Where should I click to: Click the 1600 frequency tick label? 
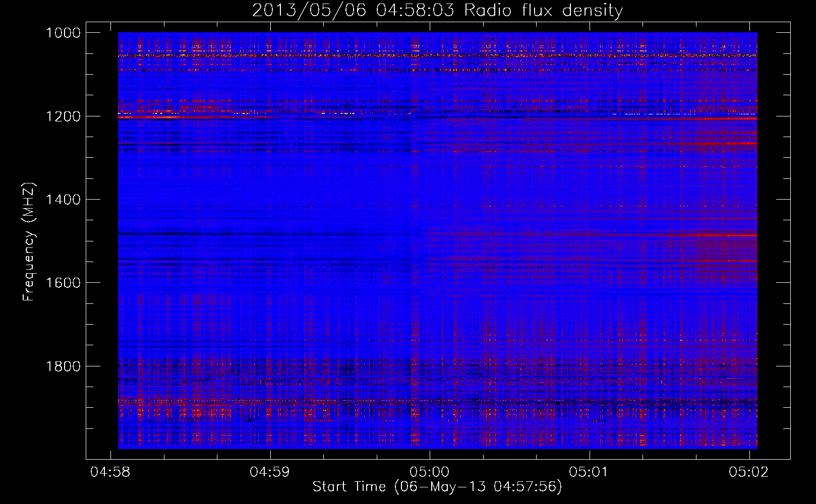(63, 283)
